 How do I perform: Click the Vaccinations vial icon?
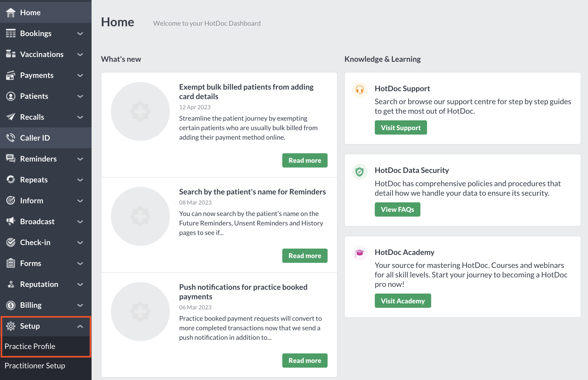coord(11,54)
